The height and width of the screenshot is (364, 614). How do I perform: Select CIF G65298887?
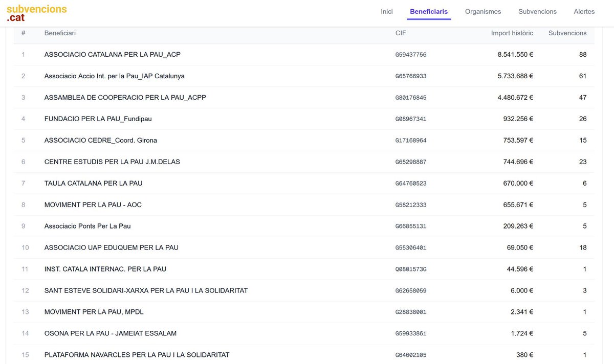click(x=411, y=162)
